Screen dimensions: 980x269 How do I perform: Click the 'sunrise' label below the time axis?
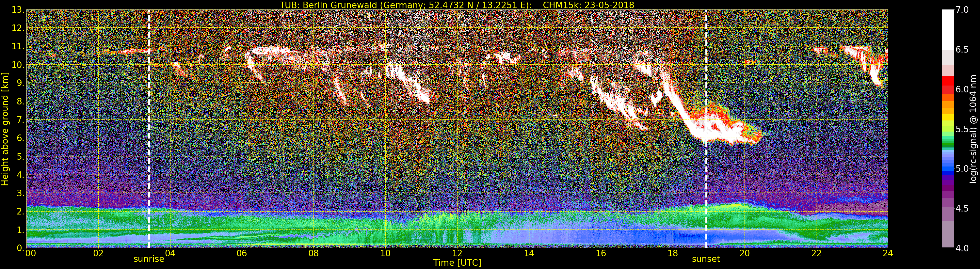click(149, 259)
